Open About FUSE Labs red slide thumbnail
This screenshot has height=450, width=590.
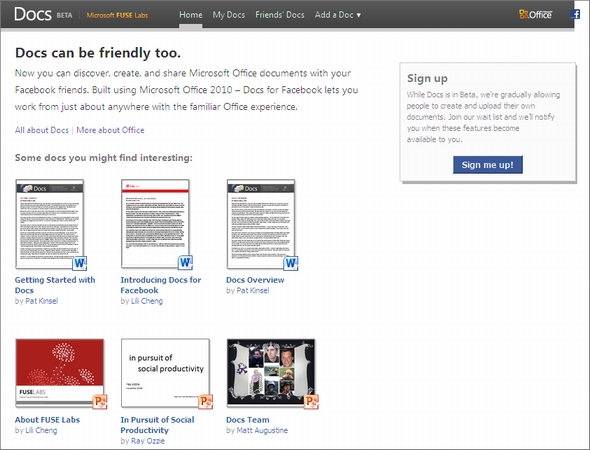(x=59, y=372)
